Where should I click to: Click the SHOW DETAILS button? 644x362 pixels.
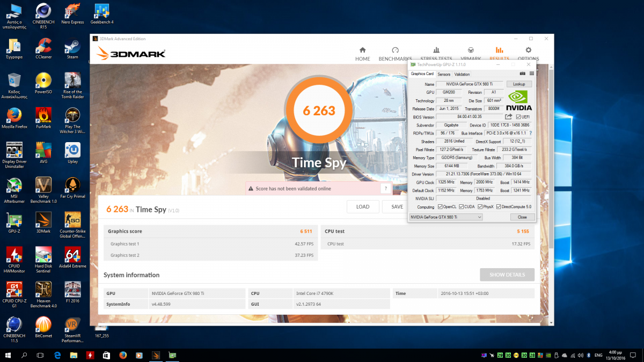(507, 275)
